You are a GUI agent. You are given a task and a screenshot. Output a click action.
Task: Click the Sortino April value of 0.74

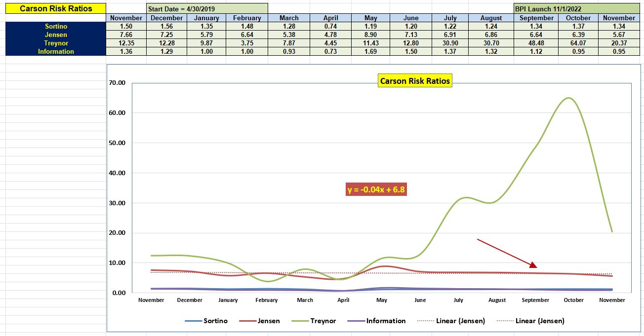coord(331,26)
